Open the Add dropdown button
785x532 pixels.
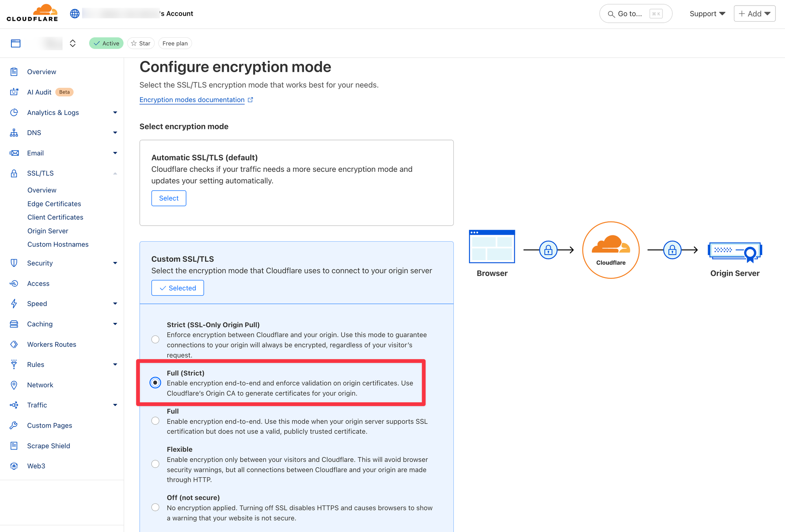tap(754, 14)
